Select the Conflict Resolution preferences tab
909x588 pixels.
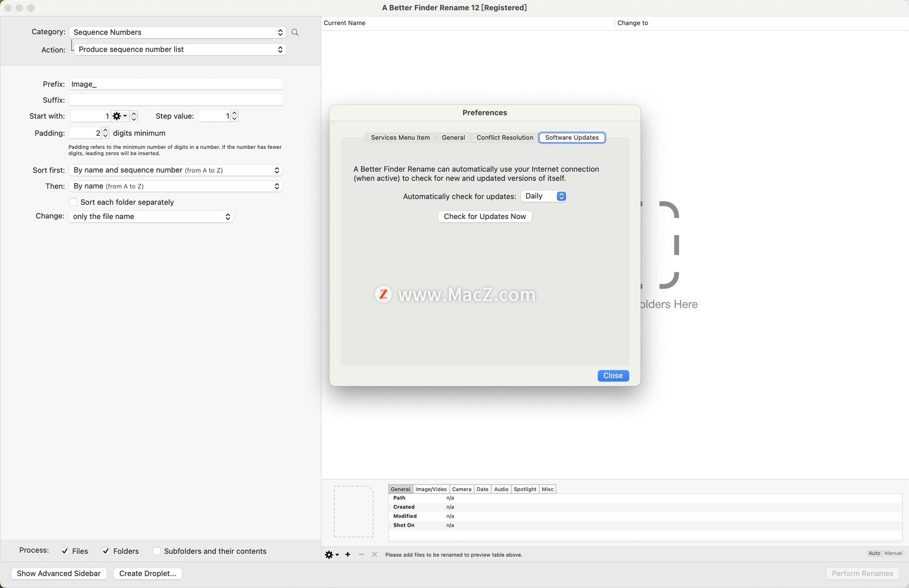click(x=505, y=138)
